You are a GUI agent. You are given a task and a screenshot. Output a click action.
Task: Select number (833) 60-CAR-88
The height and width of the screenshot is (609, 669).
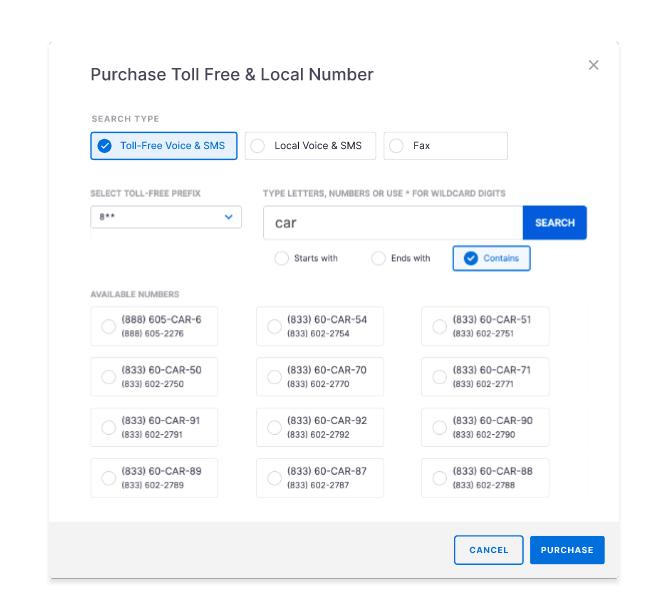[485, 478]
